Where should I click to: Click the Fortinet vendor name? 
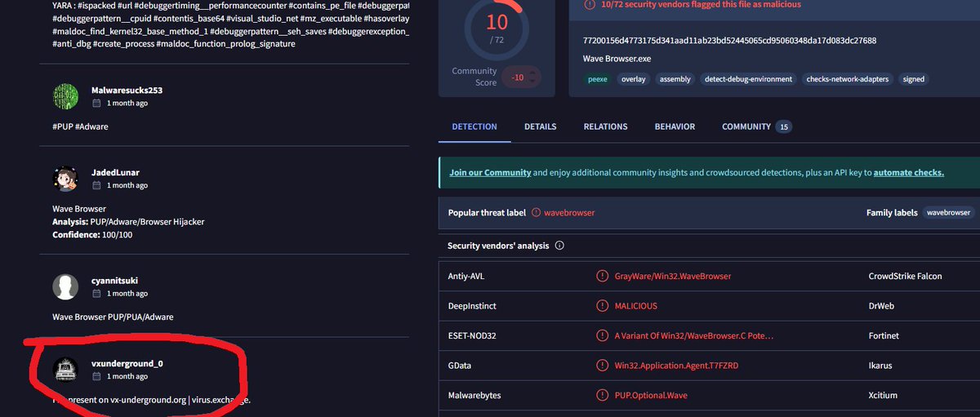[x=885, y=335]
